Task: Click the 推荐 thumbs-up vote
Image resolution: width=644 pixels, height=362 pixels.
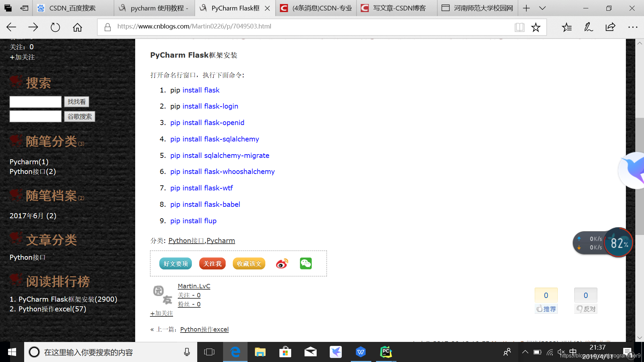Action: point(546,309)
